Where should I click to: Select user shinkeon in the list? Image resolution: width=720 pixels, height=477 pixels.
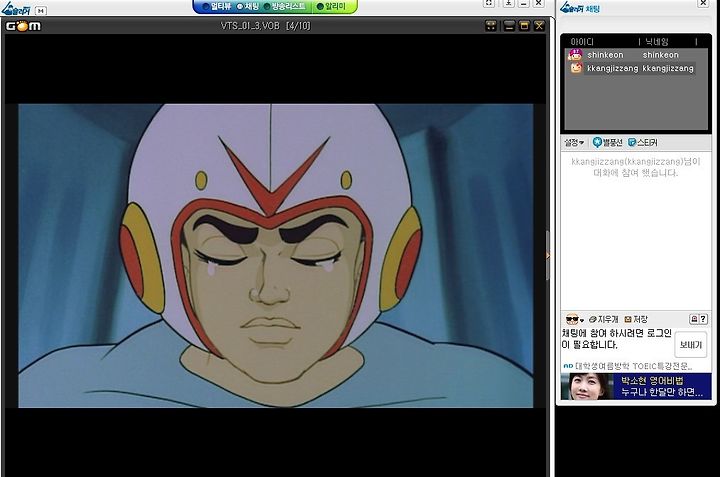(632, 55)
